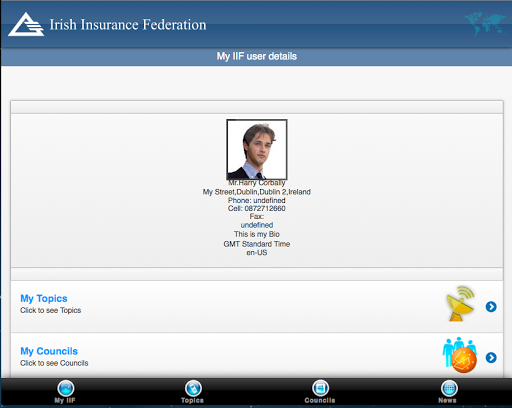Open the Topics tab icon
This screenshot has width=512, height=408.
coord(193,388)
